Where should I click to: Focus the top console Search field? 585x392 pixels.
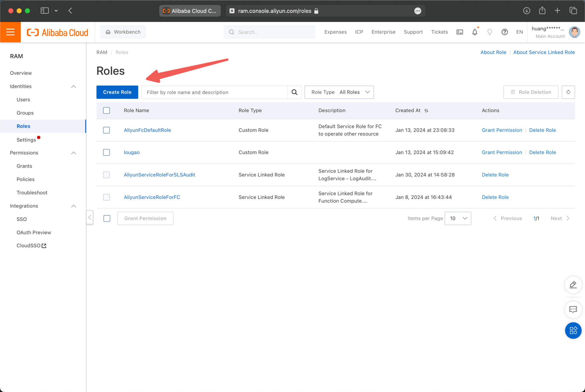point(270,32)
